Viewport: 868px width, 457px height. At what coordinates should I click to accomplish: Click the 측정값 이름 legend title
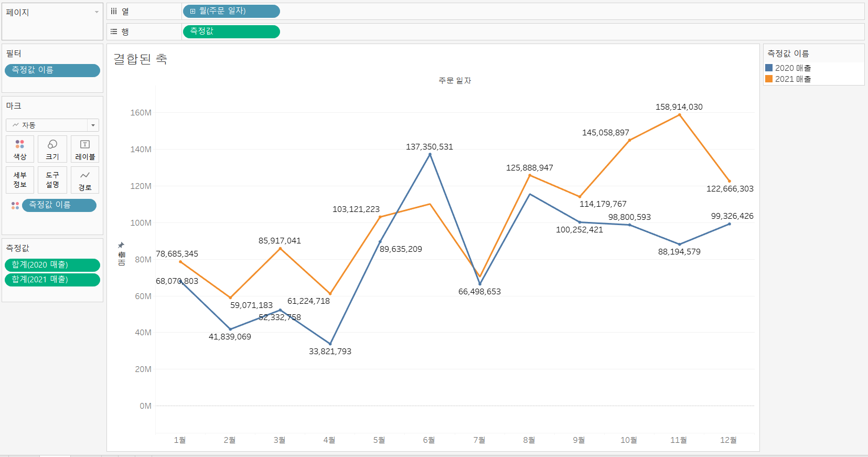tap(788, 54)
